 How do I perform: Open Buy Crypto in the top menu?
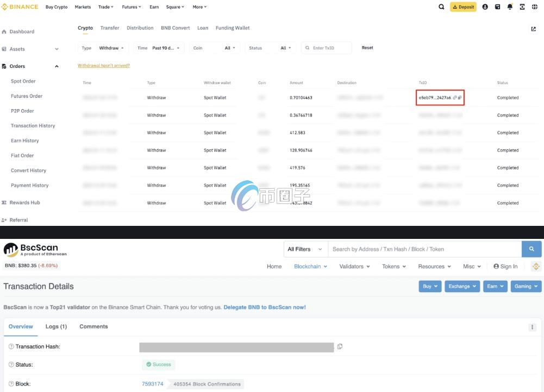coord(57,7)
